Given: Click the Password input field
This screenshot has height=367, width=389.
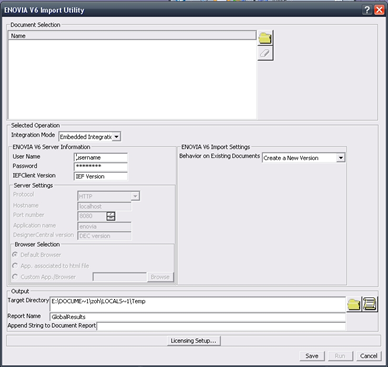Looking at the screenshot, I should coord(101,167).
